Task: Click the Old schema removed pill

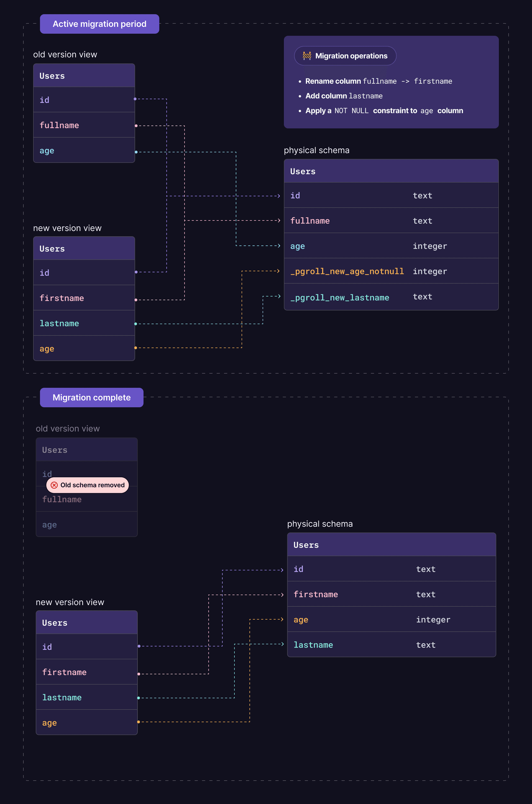Action: 87,485
